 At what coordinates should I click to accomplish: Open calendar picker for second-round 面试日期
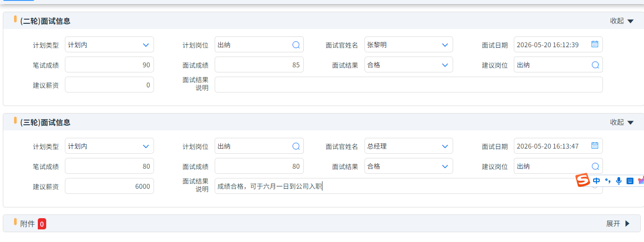click(595, 44)
